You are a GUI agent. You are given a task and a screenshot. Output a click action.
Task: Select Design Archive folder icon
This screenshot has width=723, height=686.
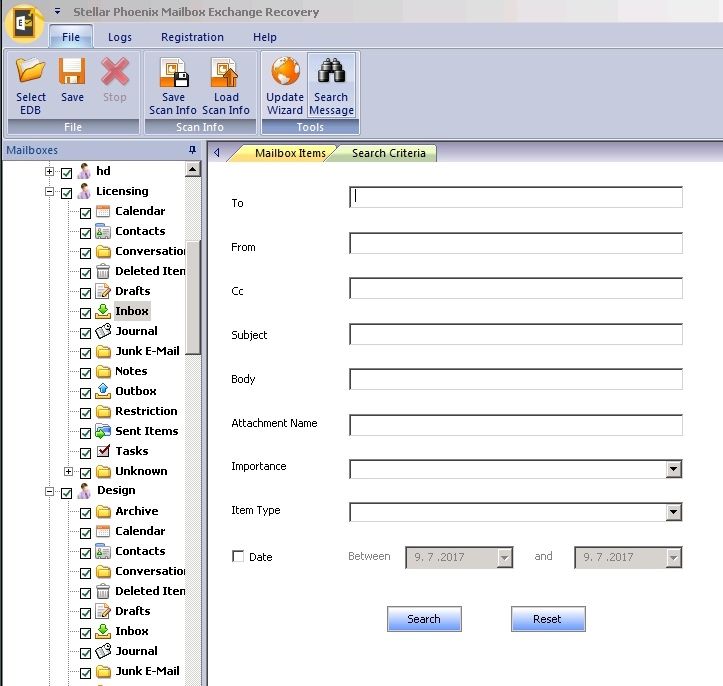point(103,511)
